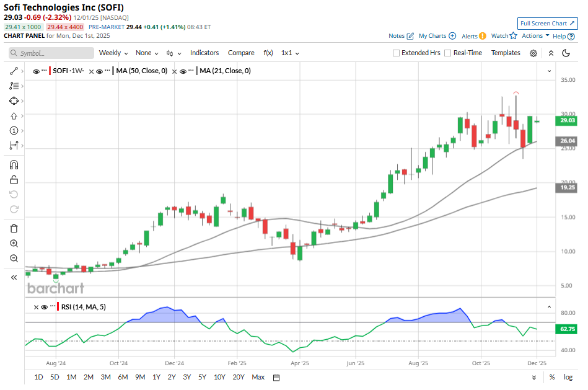Toggle log scale button

(x=568, y=377)
